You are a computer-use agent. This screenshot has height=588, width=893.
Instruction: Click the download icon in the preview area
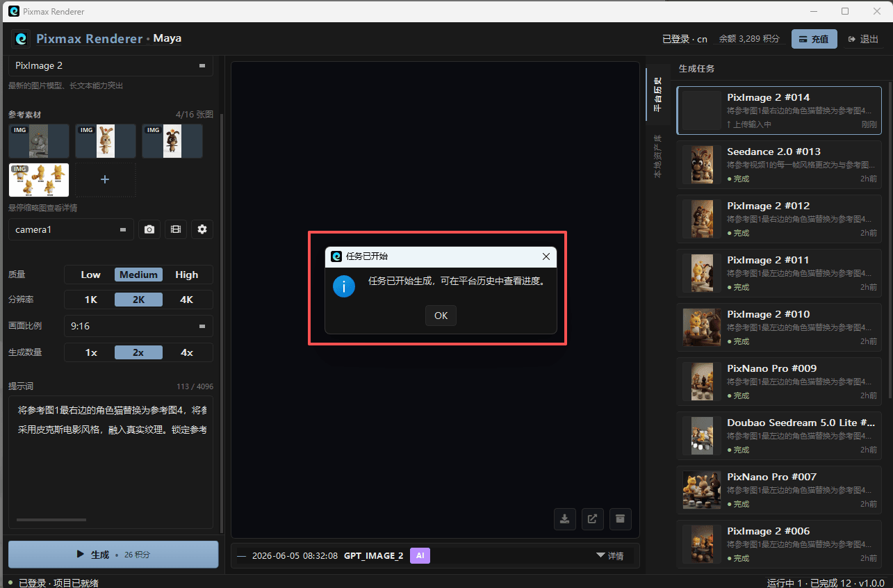pos(565,518)
